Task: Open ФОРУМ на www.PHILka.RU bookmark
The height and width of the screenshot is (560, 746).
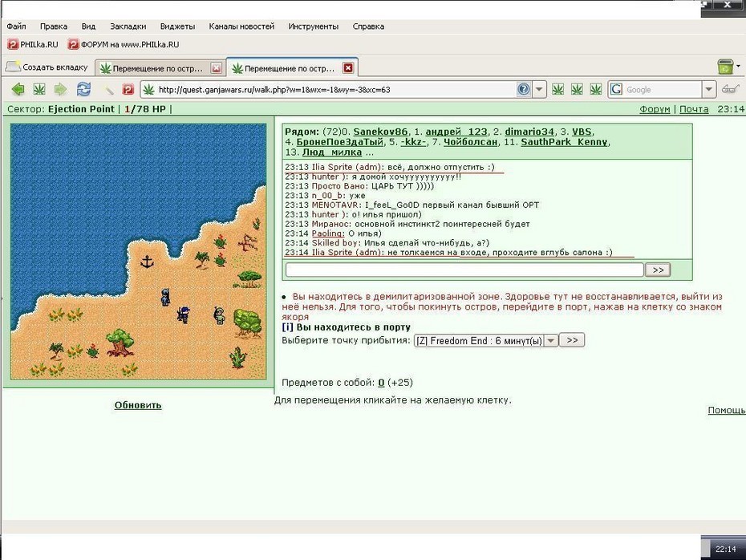Action: tap(124, 45)
